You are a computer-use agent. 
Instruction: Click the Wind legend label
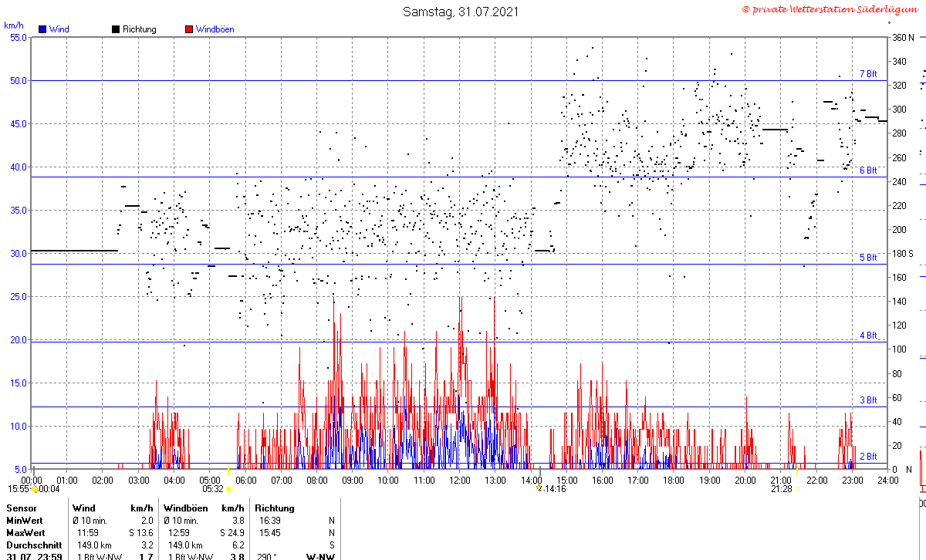click(x=59, y=29)
